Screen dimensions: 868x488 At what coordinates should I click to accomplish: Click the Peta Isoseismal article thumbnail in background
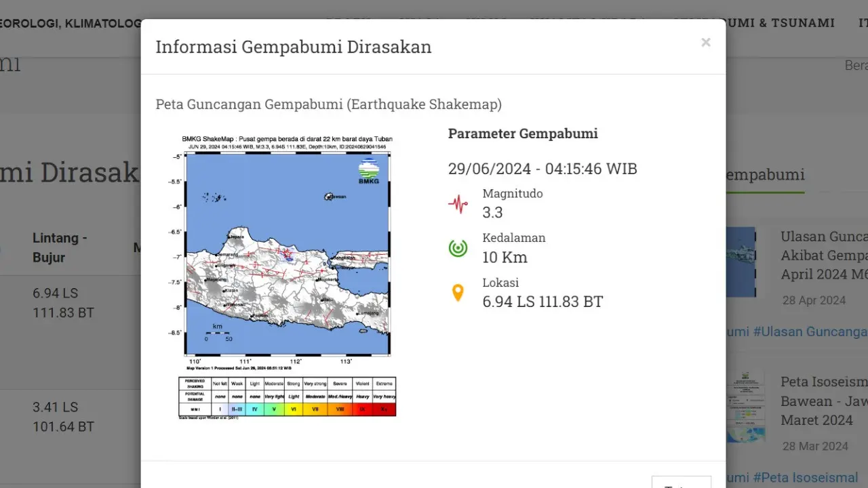[745, 406]
